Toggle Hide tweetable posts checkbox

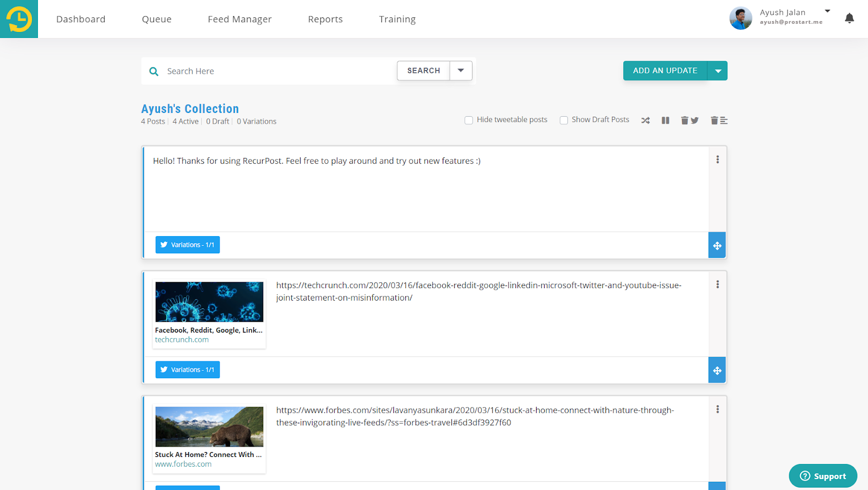[x=469, y=120]
